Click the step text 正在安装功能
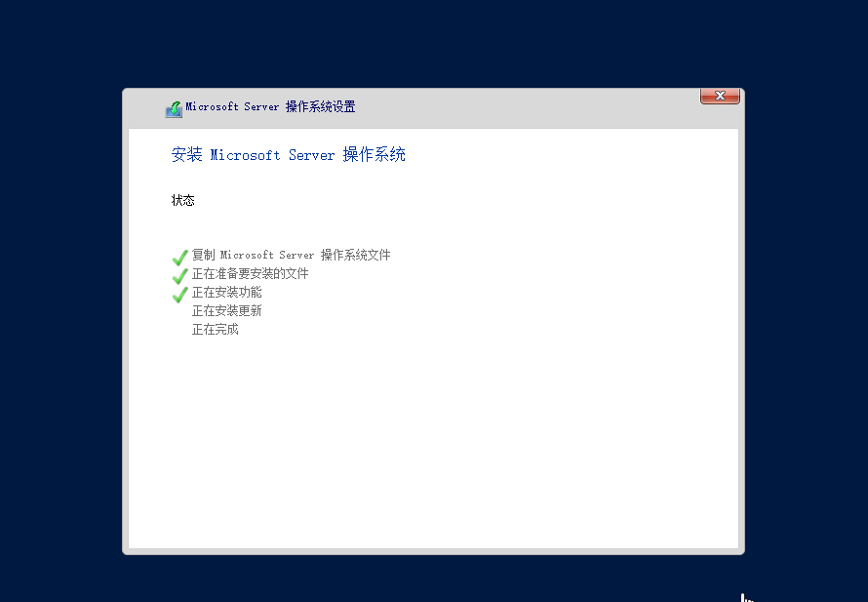This screenshot has height=602, width=868. pos(227,292)
